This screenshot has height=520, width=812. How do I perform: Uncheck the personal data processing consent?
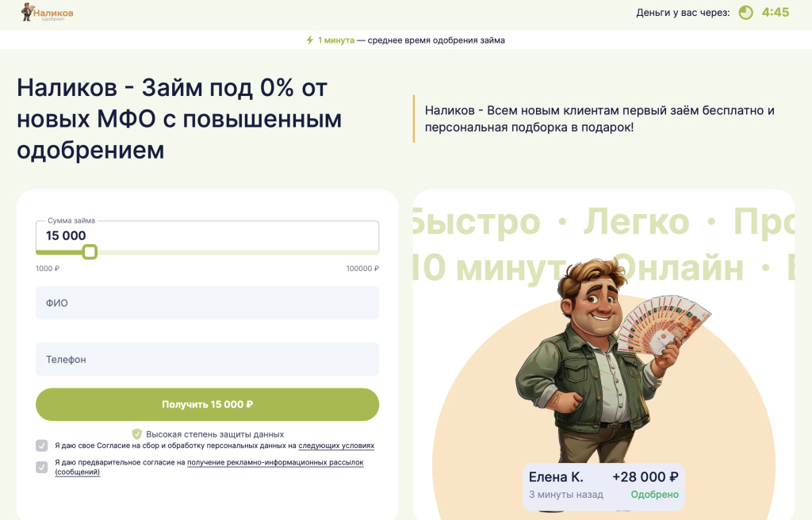click(x=42, y=445)
